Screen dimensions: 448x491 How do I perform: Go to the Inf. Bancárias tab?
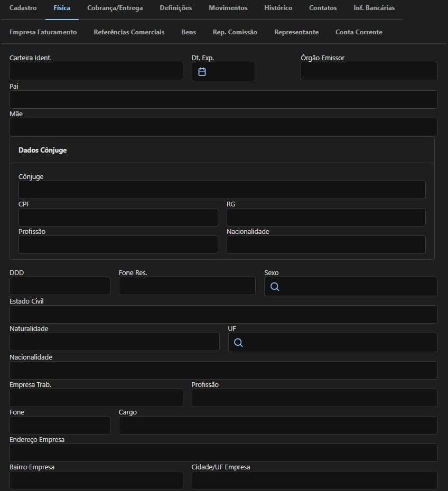374,8
